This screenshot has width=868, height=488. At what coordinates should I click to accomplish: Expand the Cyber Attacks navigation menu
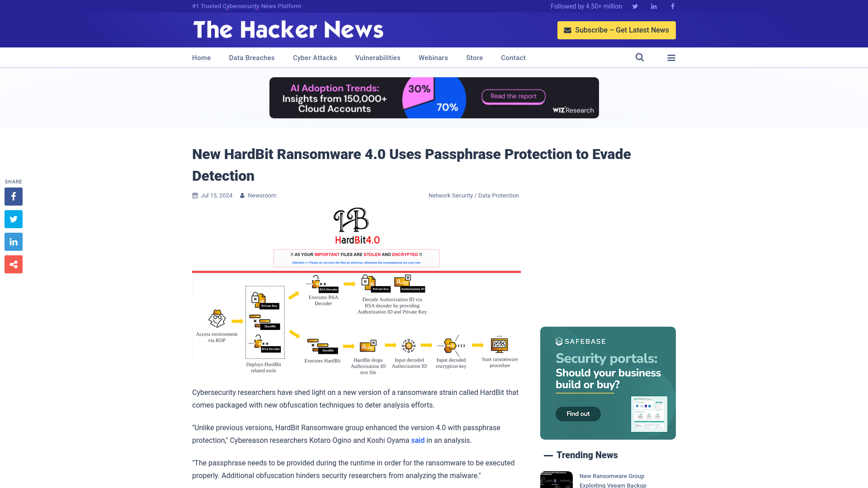coord(315,58)
